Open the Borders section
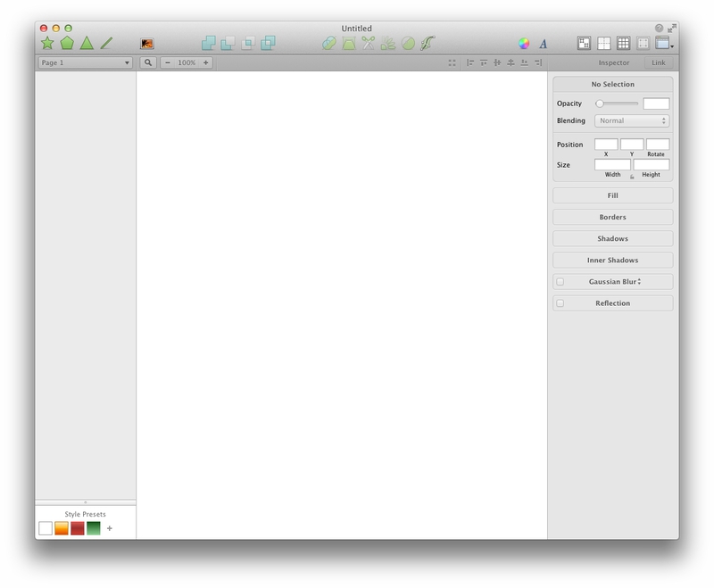The image size is (714, 588). [613, 217]
